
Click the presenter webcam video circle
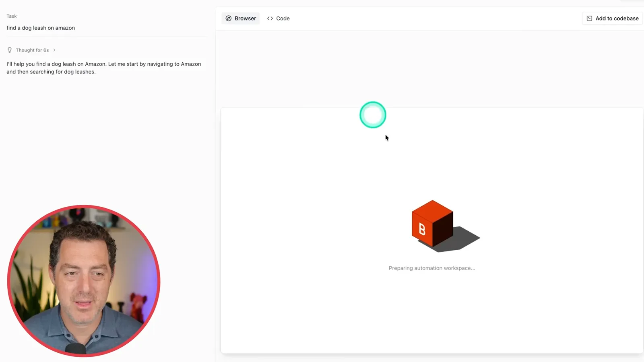click(84, 281)
